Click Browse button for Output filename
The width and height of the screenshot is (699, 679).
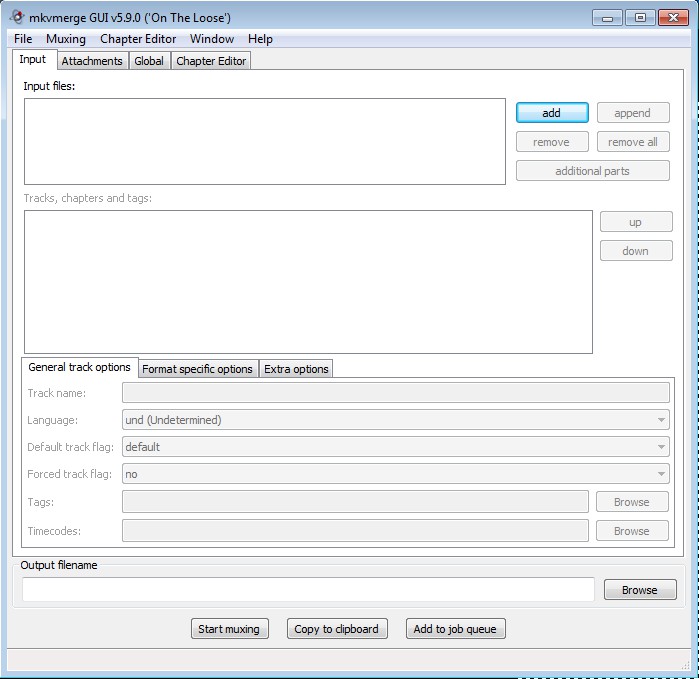coord(640,589)
